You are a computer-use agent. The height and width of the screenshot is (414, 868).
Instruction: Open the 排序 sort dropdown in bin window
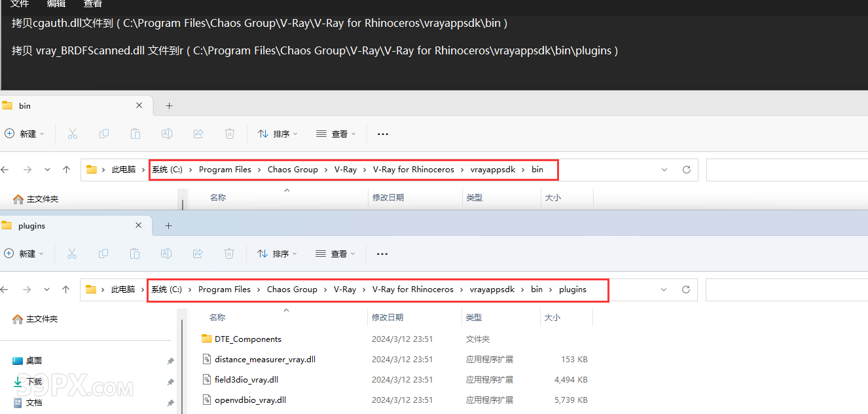click(278, 134)
